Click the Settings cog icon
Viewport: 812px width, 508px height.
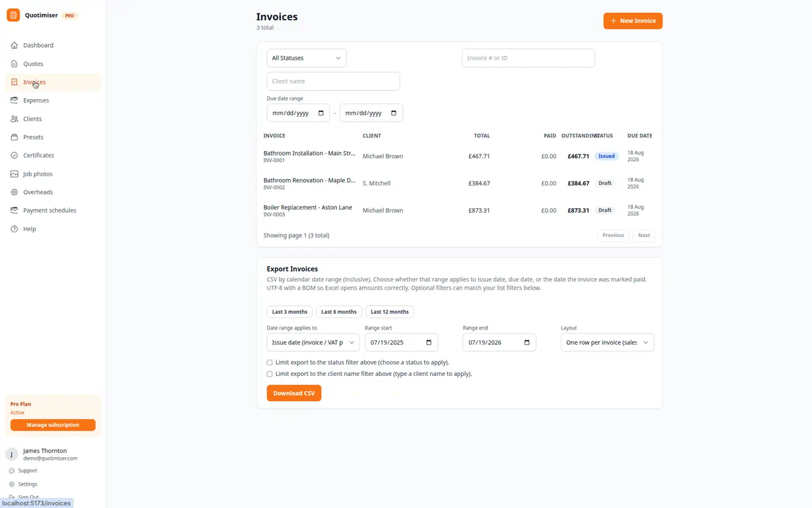11,484
